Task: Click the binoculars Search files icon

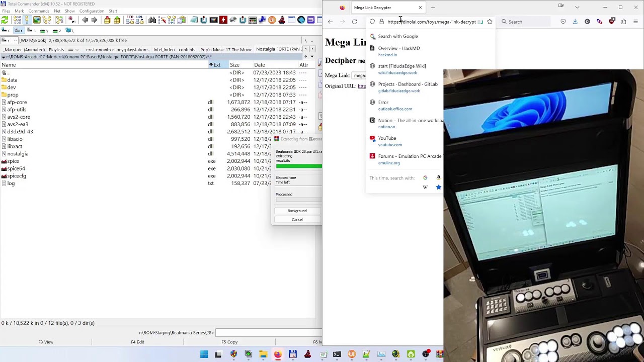Action: pos(152,20)
